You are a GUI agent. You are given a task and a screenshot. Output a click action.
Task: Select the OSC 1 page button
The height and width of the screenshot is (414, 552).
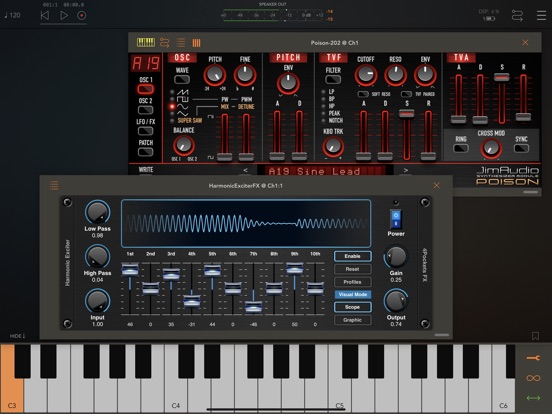(145, 89)
